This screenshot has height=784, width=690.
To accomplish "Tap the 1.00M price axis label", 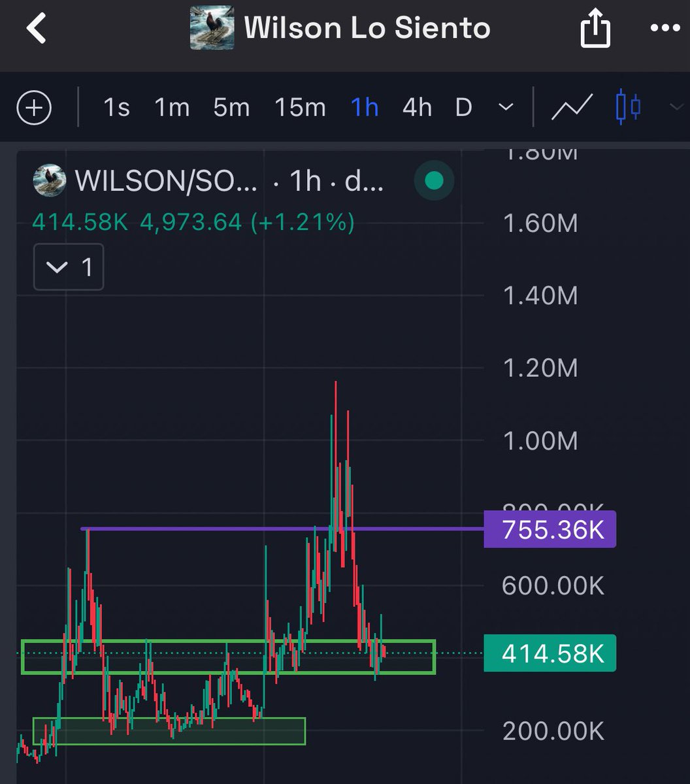I will click(540, 441).
